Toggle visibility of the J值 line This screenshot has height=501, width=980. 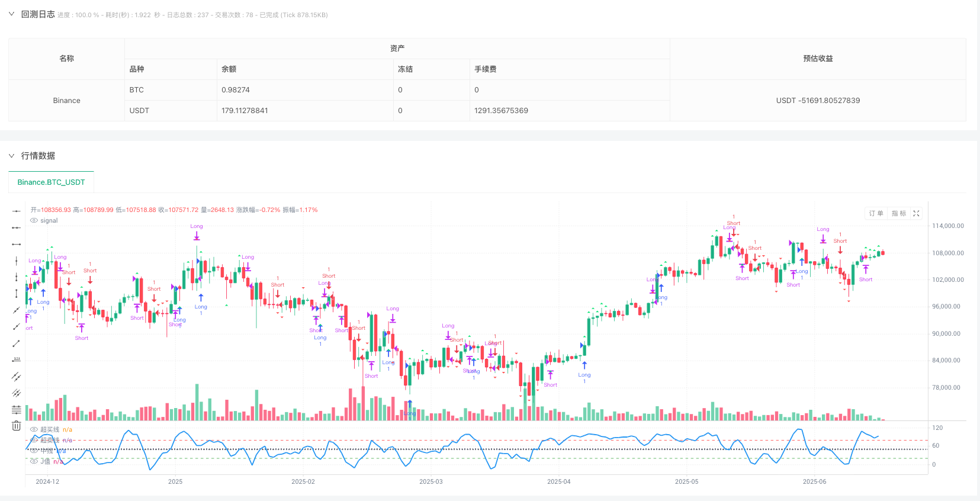coord(34,461)
